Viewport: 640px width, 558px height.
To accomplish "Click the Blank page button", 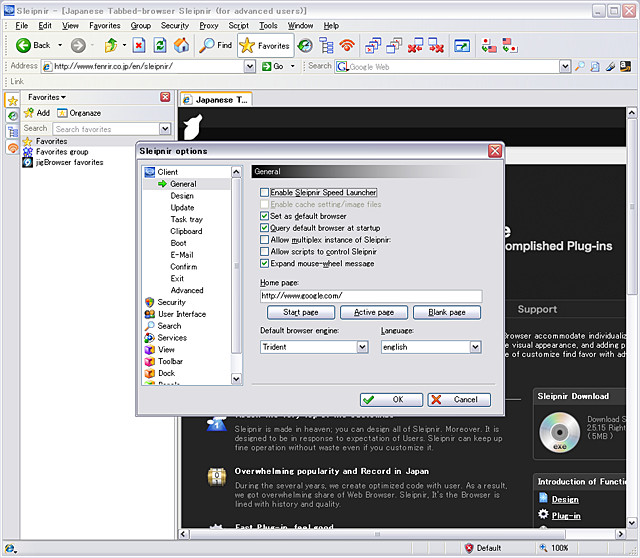I will (447, 312).
